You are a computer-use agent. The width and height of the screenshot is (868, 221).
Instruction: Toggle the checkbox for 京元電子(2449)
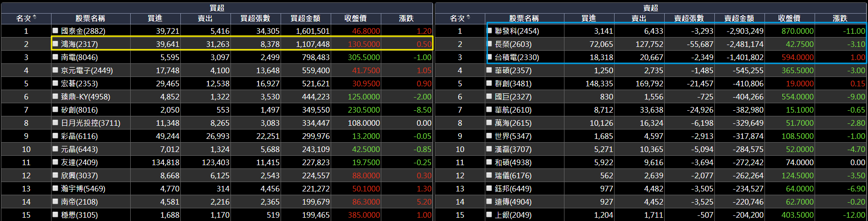[55, 70]
